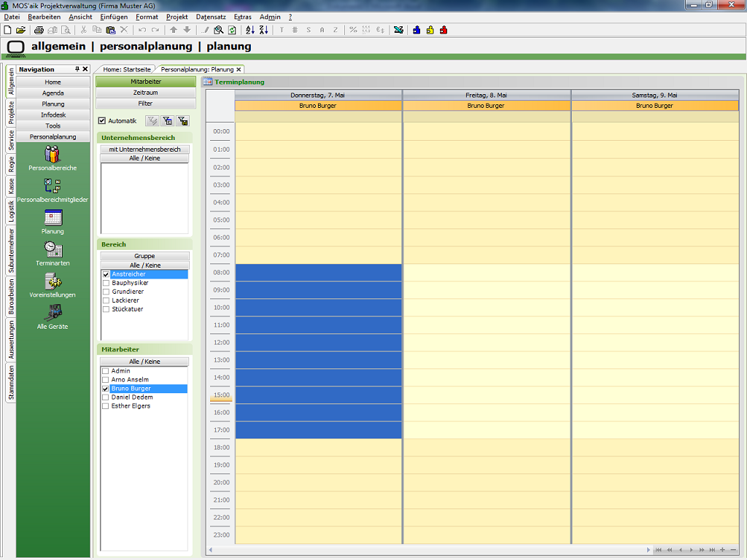Expand the Zeitraum section header
The height and width of the screenshot is (560, 747).
click(x=145, y=93)
